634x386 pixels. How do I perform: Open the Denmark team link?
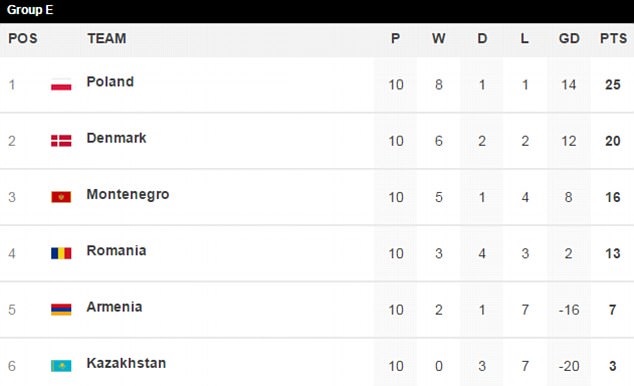(x=116, y=138)
